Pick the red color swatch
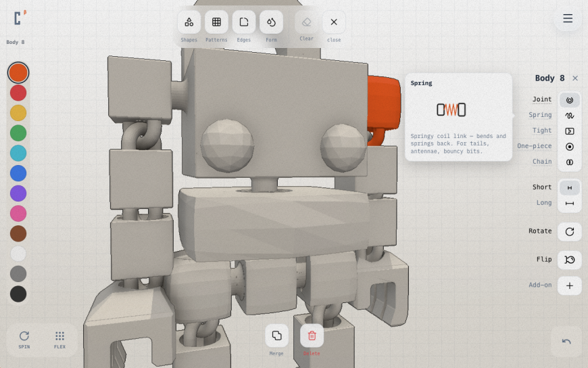 coord(18,93)
